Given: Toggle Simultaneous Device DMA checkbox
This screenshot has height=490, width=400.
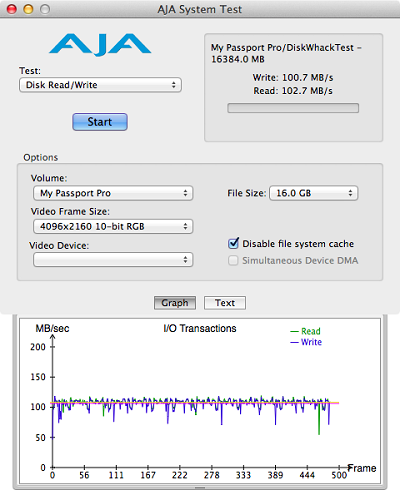Looking at the screenshot, I should click(x=233, y=260).
